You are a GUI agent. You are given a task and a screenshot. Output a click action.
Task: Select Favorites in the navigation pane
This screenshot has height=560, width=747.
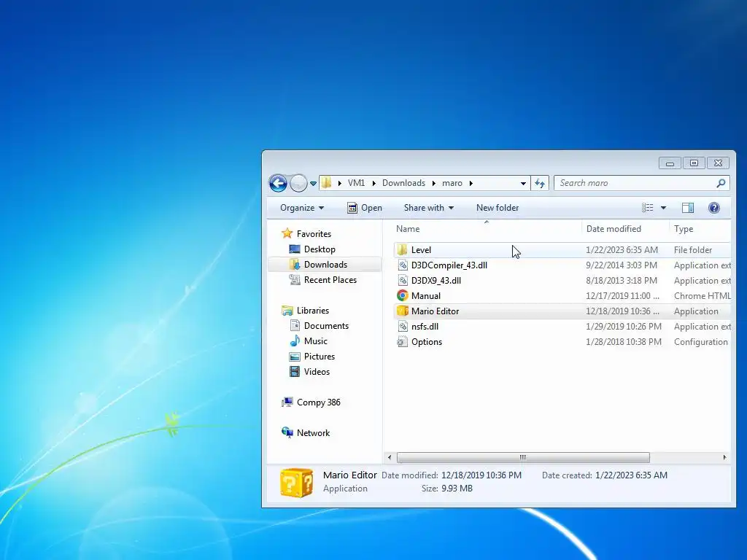[314, 234]
